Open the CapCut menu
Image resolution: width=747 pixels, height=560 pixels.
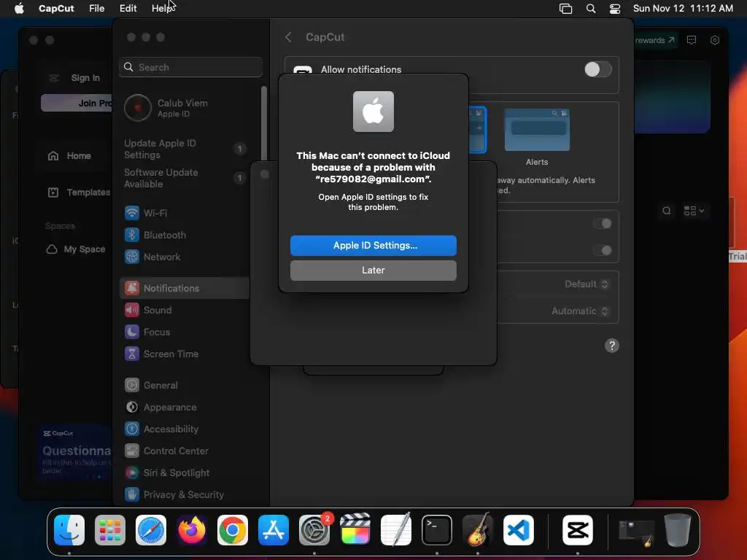pos(56,9)
